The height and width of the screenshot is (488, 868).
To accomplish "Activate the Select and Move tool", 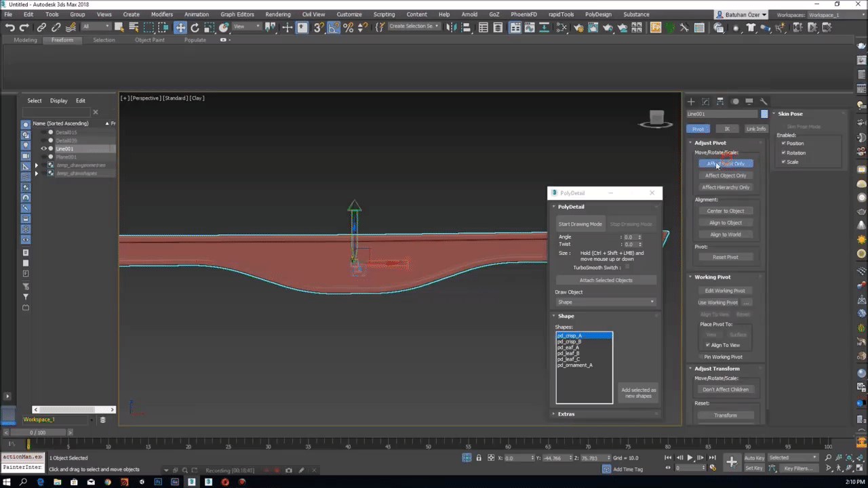I will point(180,28).
